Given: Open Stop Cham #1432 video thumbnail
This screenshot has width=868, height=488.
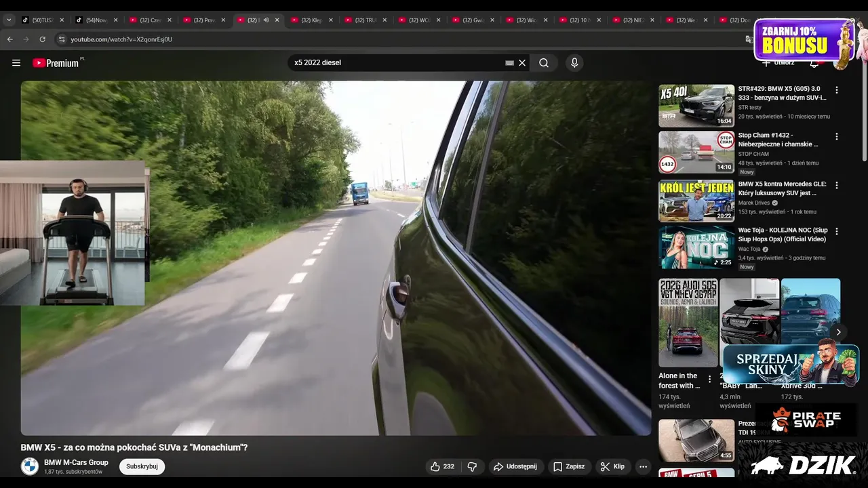Looking at the screenshot, I should (696, 152).
